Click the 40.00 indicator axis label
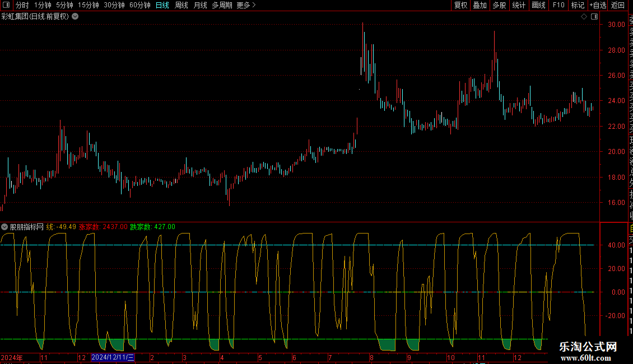 tap(616, 245)
